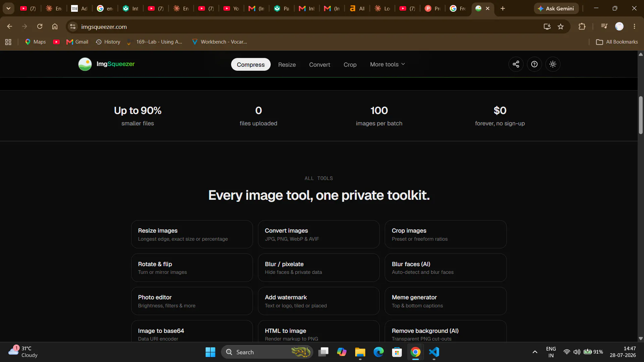Click the bookmark star icon in address bar
The width and height of the screenshot is (644, 362).
pyautogui.click(x=560, y=26)
